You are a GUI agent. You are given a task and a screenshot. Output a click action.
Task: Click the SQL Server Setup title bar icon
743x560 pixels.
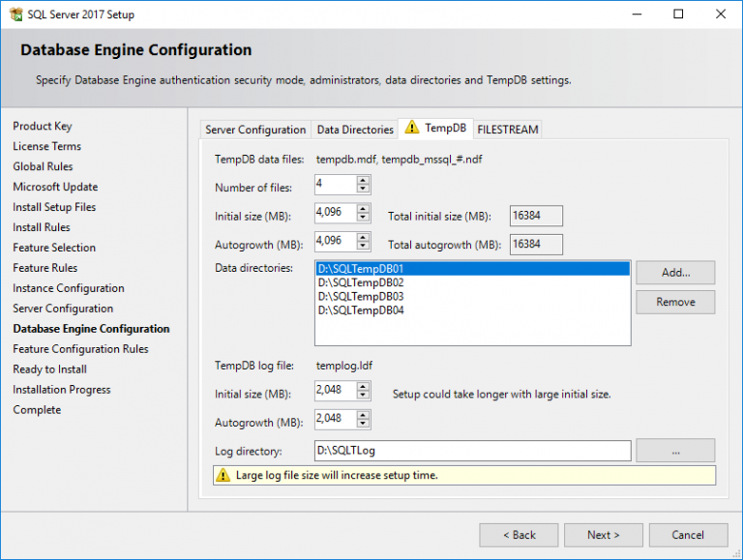[15, 15]
